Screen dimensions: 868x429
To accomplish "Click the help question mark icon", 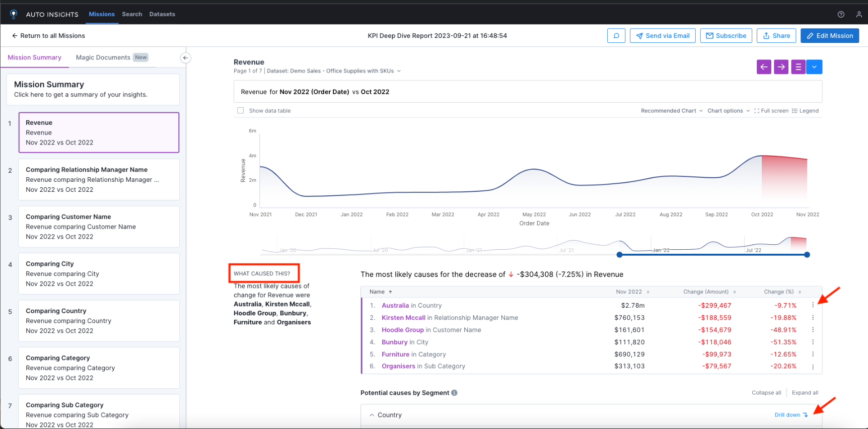I will (x=840, y=15).
